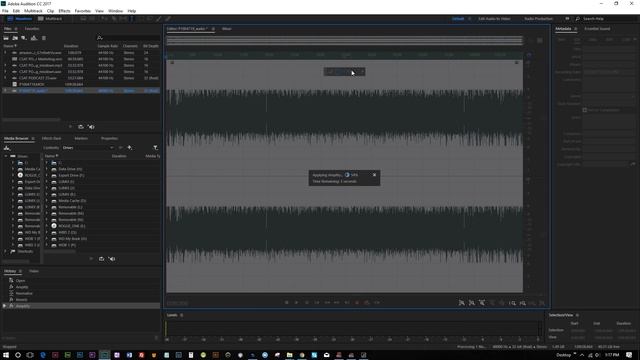Click the Files panel search field
Image resolution: width=640 pixels, height=360 pixels.
[129, 38]
